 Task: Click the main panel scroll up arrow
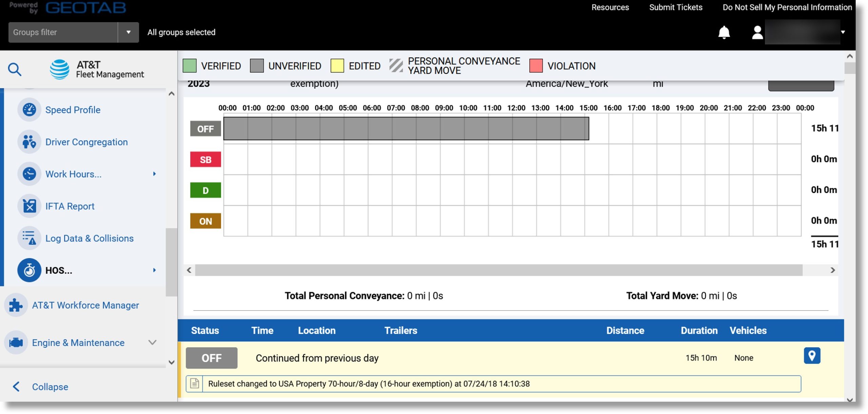click(x=850, y=56)
